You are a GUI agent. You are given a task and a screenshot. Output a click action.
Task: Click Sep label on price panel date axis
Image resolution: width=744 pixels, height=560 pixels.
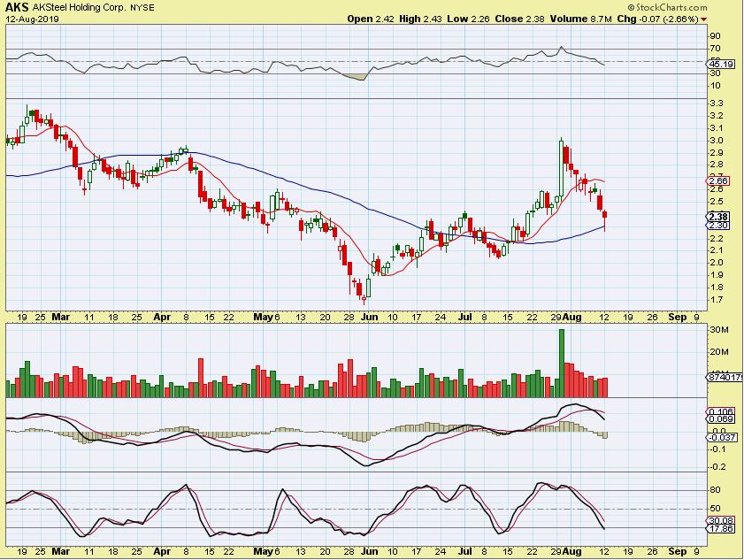click(677, 317)
